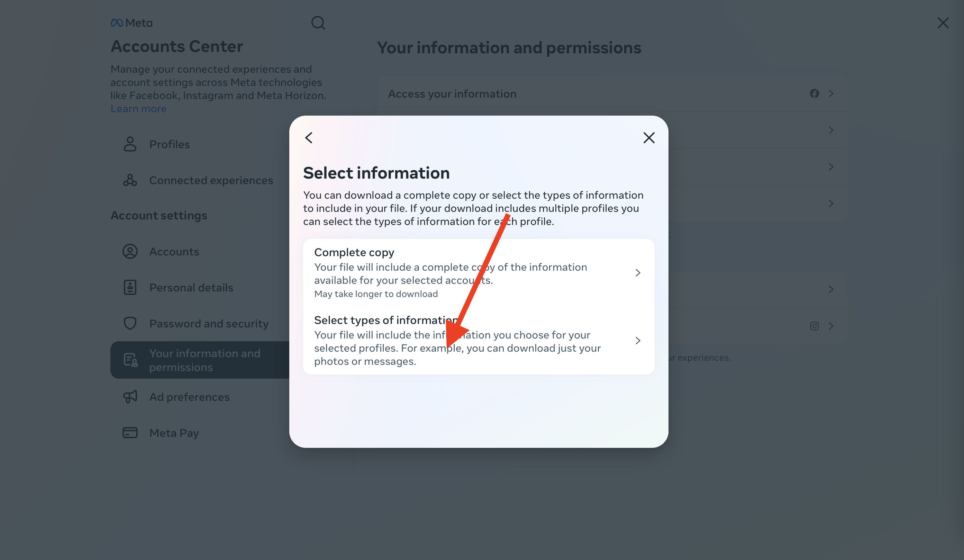Click the Ad preferences megaphone icon

tap(130, 397)
